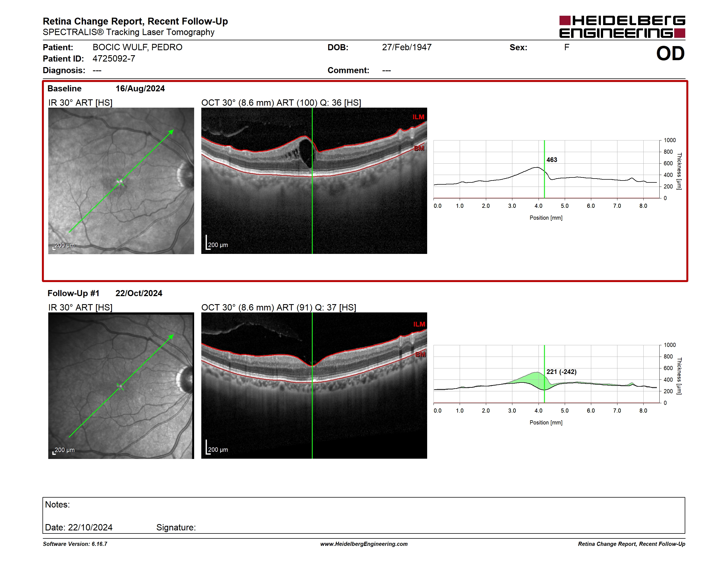Click the Heidelberg Engineering logo
Image resolution: width=728 pixels, height=563 pixels.
click(622, 27)
